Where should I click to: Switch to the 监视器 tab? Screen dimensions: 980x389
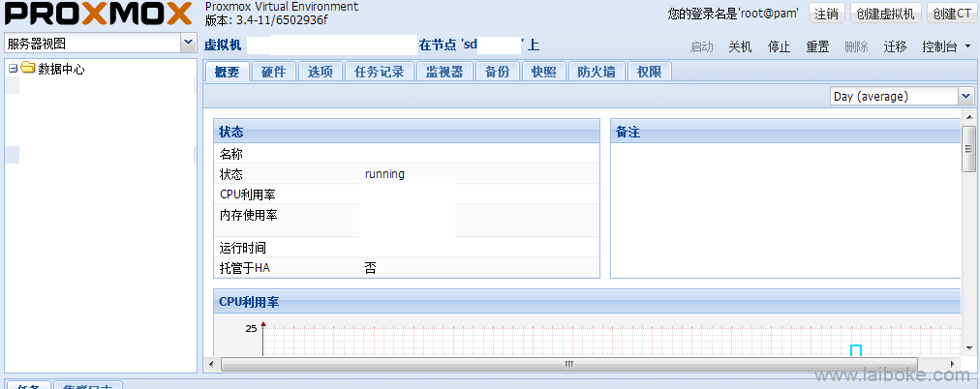pos(444,72)
